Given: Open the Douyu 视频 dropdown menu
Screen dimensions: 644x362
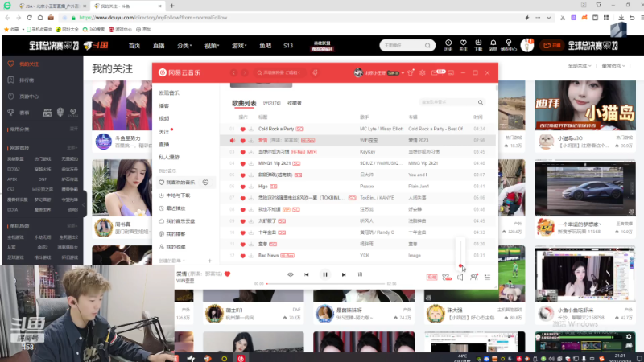Looking at the screenshot, I should click(212, 46).
